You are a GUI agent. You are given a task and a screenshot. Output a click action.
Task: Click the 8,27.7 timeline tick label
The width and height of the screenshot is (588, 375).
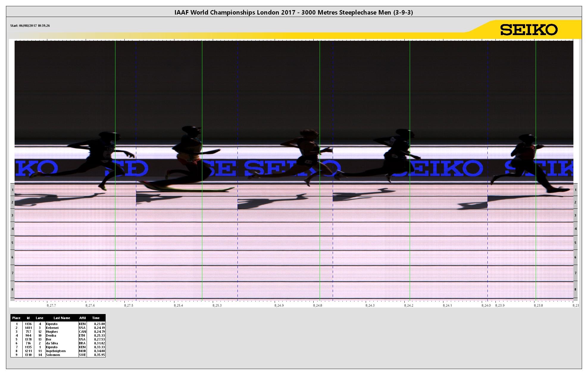click(51, 305)
